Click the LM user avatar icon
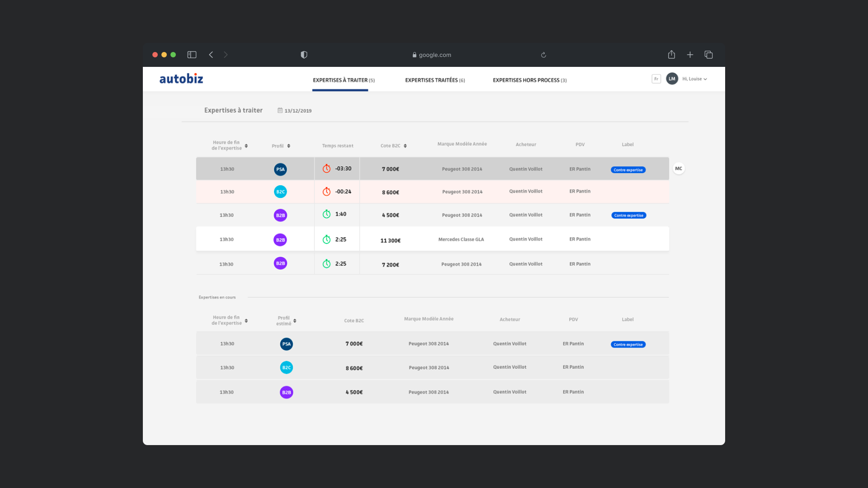Image resolution: width=868 pixels, height=488 pixels. [x=672, y=79]
